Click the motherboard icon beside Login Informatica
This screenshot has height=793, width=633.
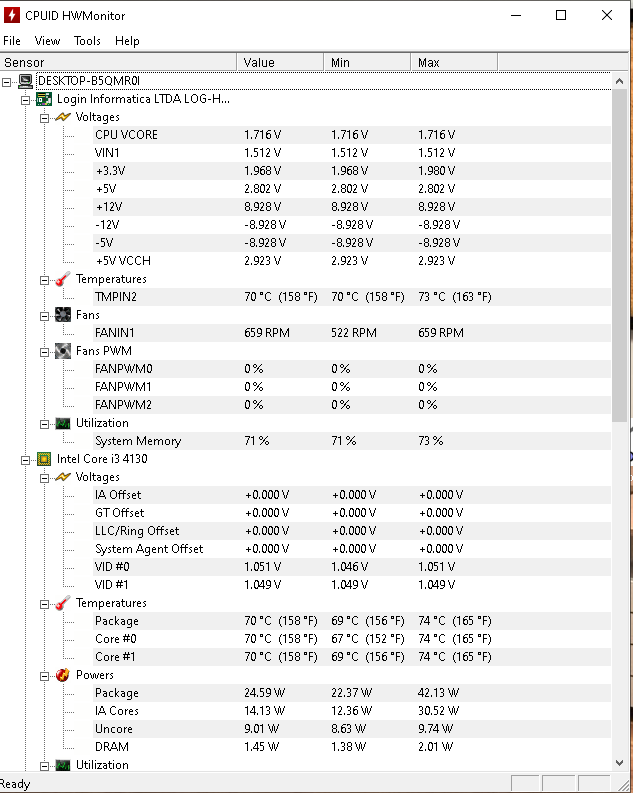[x=44, y=99]
